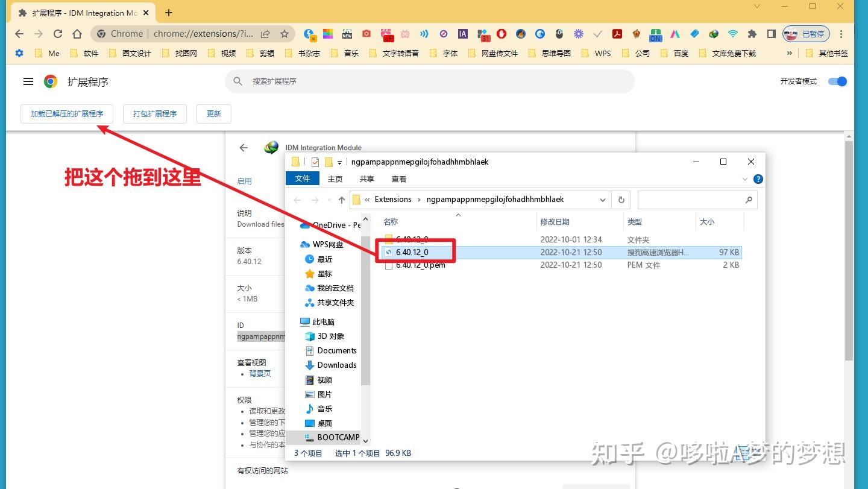The image size is (868, 489).
Task: Open the 其他书签 bookmark folder
Action: (827, 53)
